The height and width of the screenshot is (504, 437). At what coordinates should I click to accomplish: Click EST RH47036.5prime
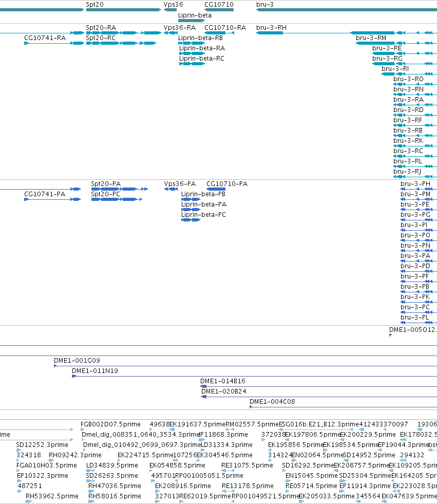[x=91, y=491]
